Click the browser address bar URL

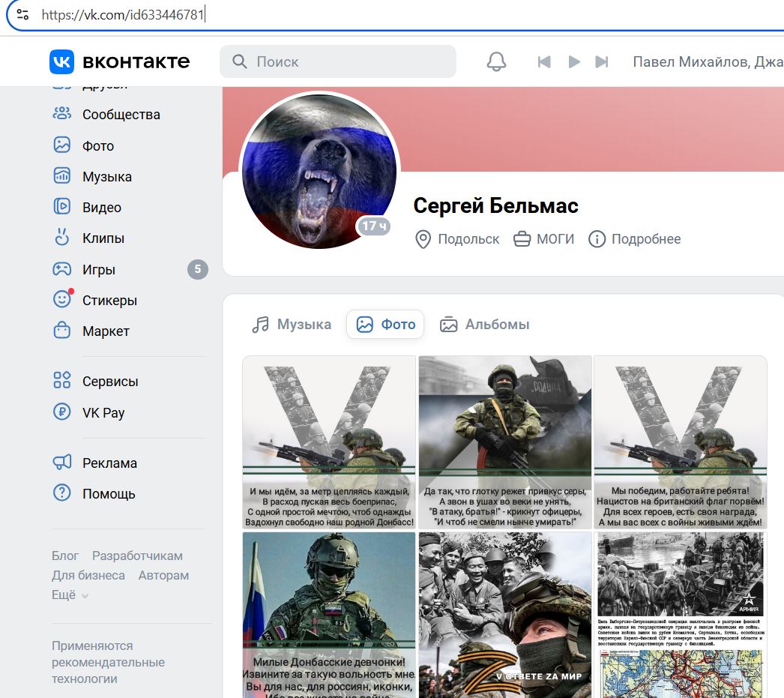click(123, 14)
